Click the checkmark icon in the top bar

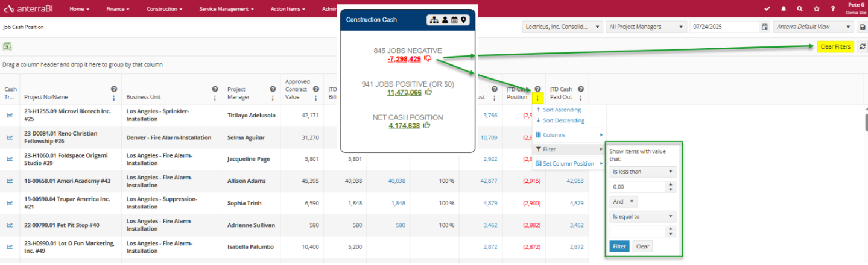tap(767, 9)
